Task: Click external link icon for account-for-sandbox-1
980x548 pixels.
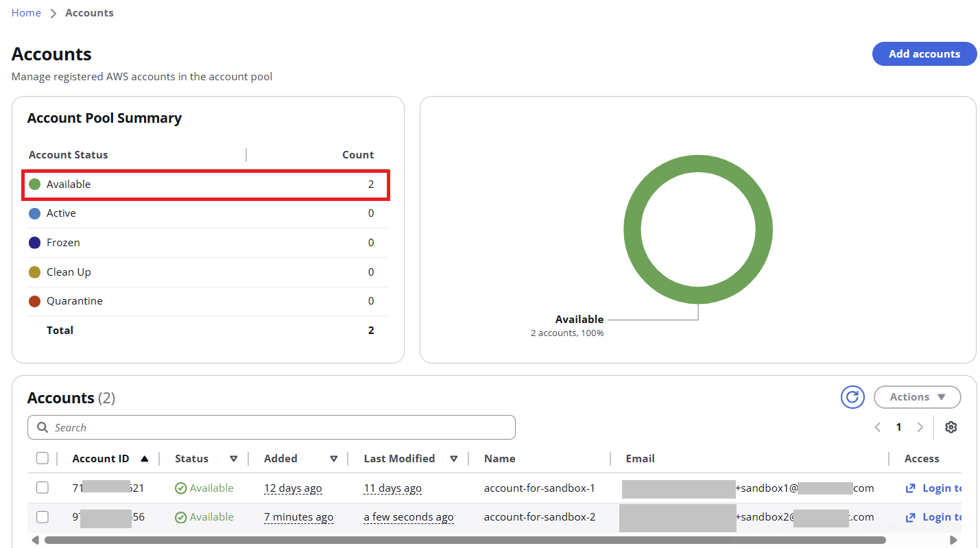Action: point(911,488)
